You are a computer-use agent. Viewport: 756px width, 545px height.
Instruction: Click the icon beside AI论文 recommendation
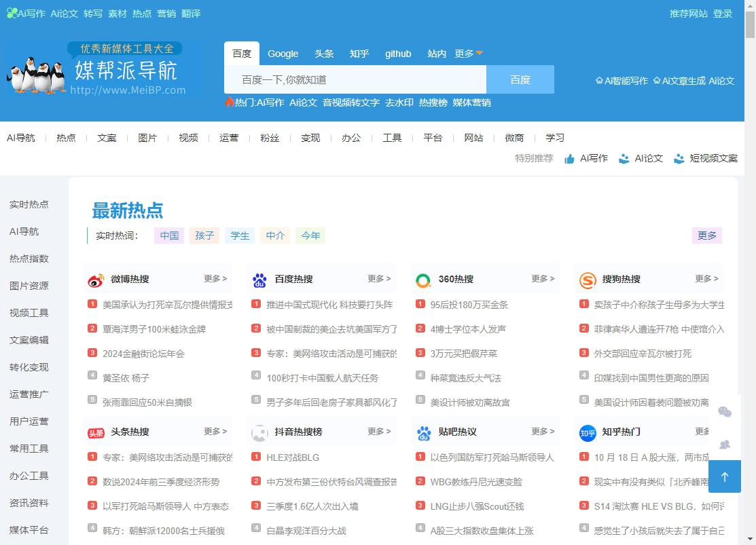[x=624, y=159]
